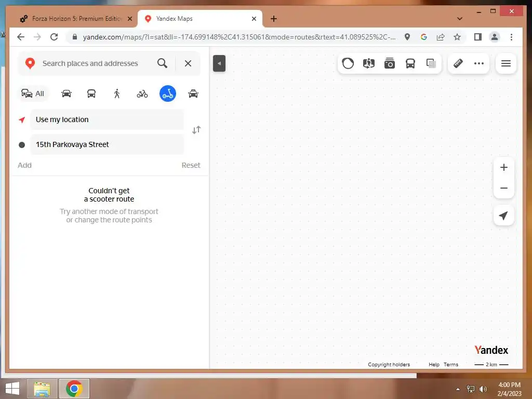Image resolution: width=532 pixels, height=399 pixels.
Task: Zoom out the map with minus
Action: coord(504,188)
